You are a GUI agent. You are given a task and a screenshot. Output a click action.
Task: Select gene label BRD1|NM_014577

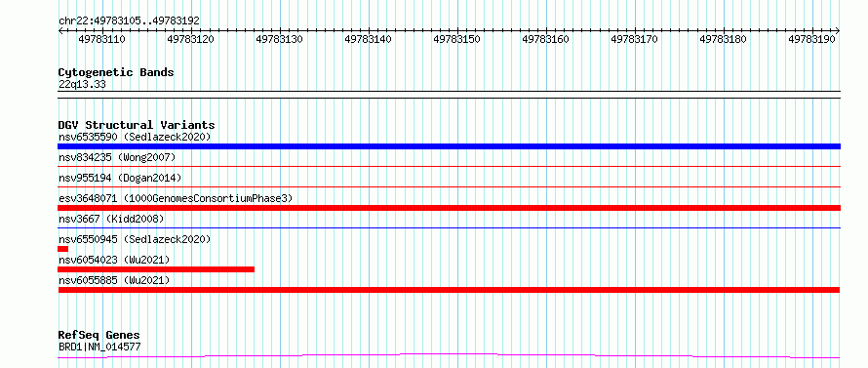[99, 347]
